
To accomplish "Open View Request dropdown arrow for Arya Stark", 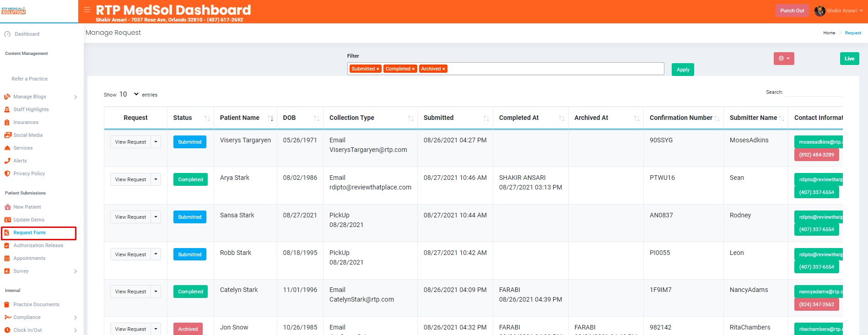I will click(156, 179).
